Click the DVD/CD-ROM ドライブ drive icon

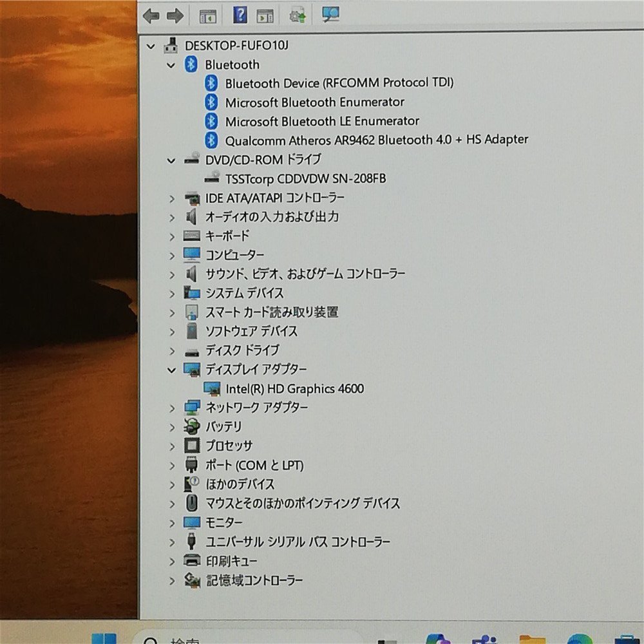191,158
